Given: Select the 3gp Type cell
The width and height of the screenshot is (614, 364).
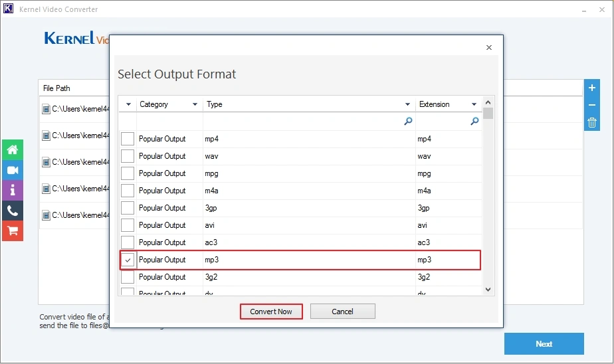Looking at the screenshot, I should [309, 207].
